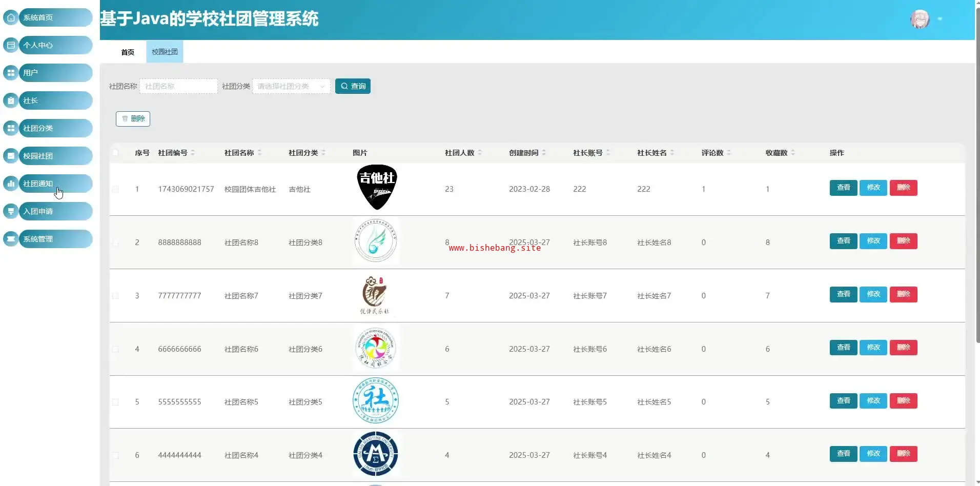The width and height of the screenshot is (980, 486).
Task: Click 修改 for the 社团名称5 row
Action: click(873, 401)
